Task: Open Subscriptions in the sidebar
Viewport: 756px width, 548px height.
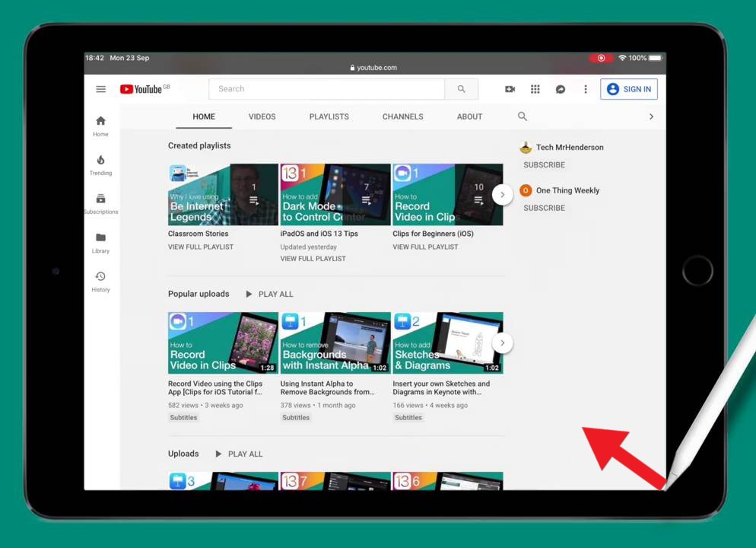Action: [x=100, y=204]
